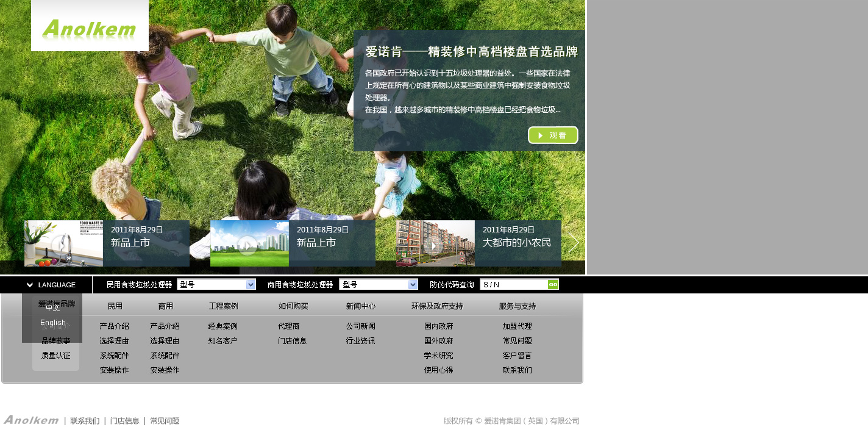
Task: Open the 加盟代理 link
Action: click(x=518, y=326)
